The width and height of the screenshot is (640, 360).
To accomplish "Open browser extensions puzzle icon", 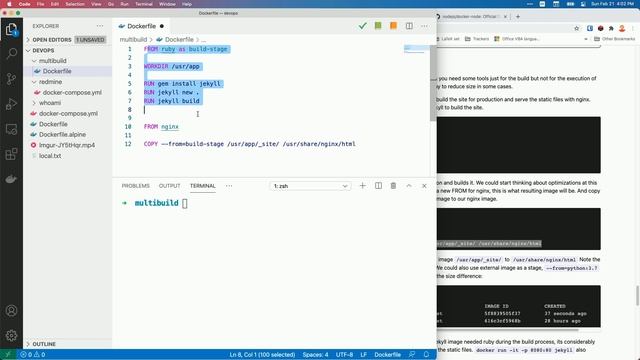I will pyautogui.click(x=611, y=29).
